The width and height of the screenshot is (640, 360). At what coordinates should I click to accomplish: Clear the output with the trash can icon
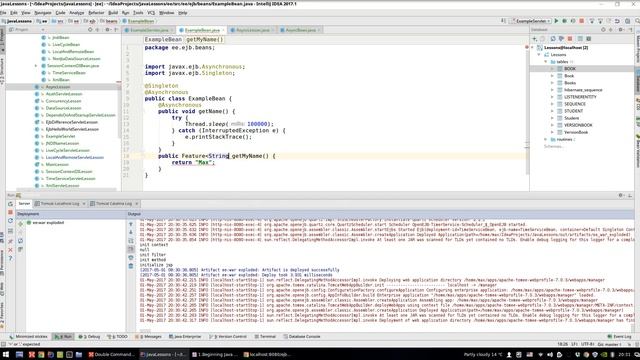(x=131, y=266)
